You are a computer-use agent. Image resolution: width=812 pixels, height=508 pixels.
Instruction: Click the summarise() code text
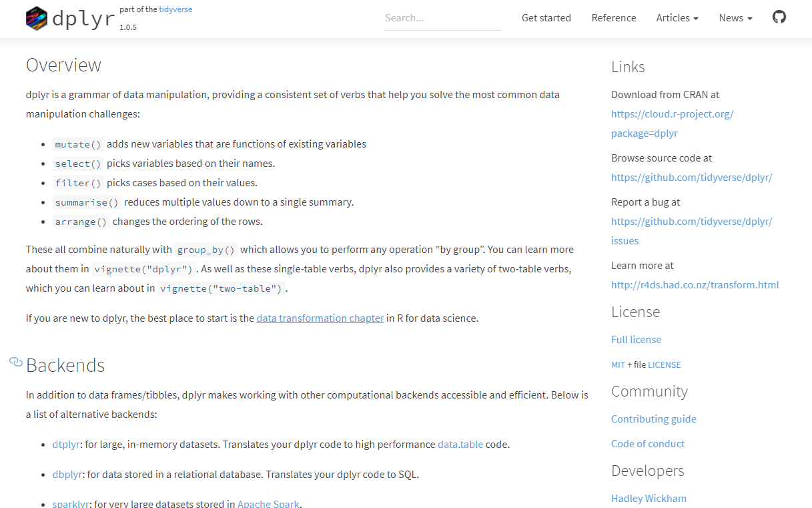(87, 202)
